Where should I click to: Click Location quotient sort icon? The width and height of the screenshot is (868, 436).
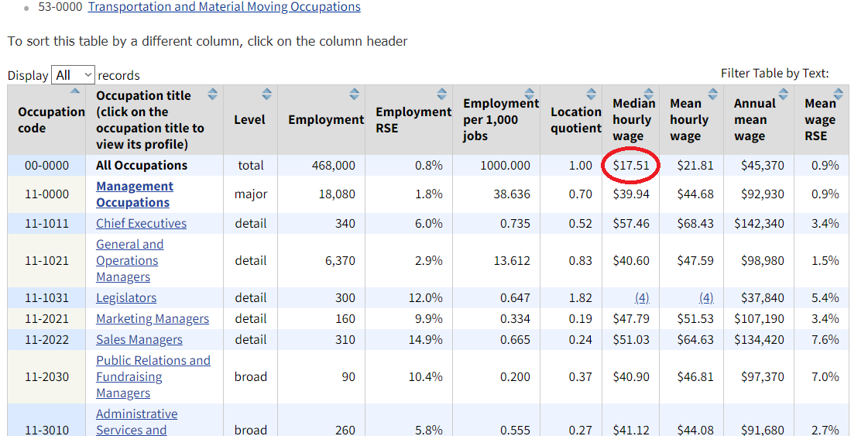pyautogui.click(x=592, y=94)
